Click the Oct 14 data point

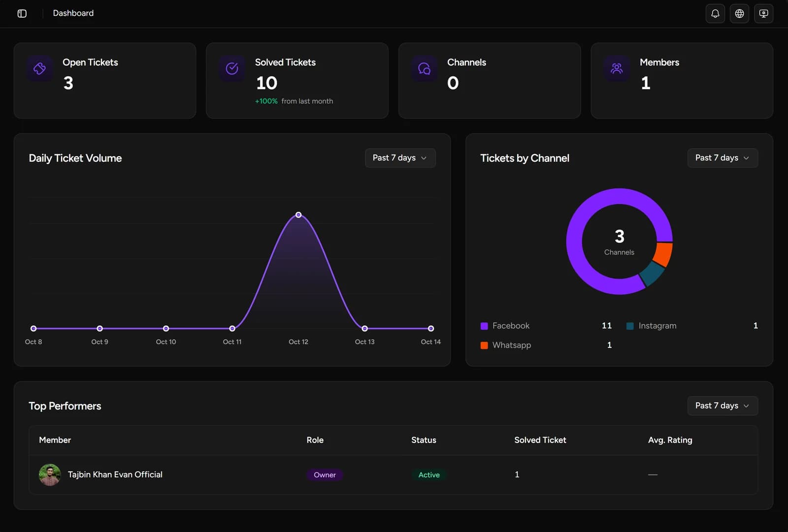click(431, 328)
